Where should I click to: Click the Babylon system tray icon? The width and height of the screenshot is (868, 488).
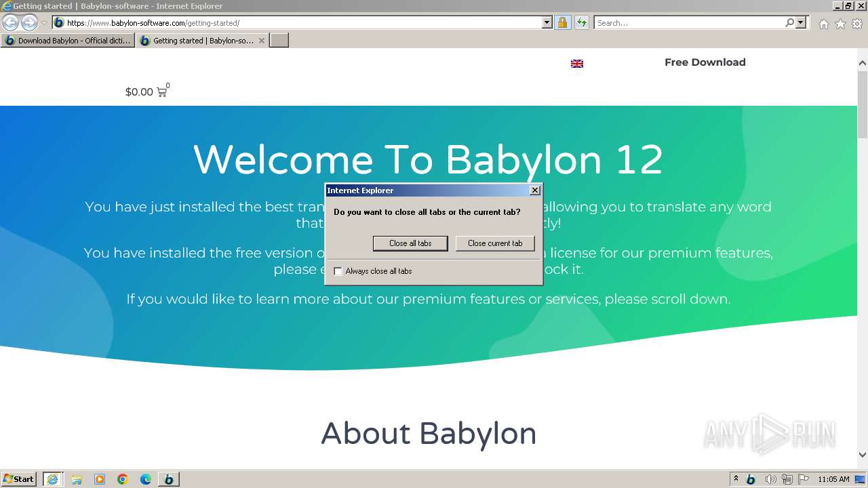point(751,479)
